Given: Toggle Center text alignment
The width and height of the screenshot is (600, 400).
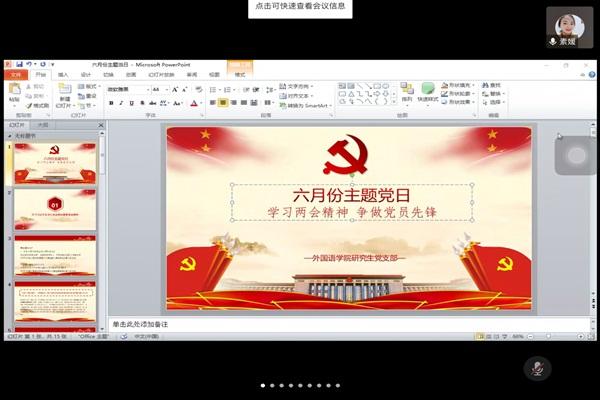Looking at the screenshot, I should click(x=223, y=103).
